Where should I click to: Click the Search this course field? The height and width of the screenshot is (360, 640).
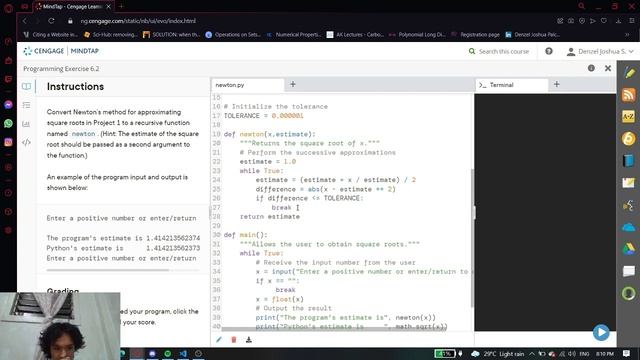tap(504, 51)
